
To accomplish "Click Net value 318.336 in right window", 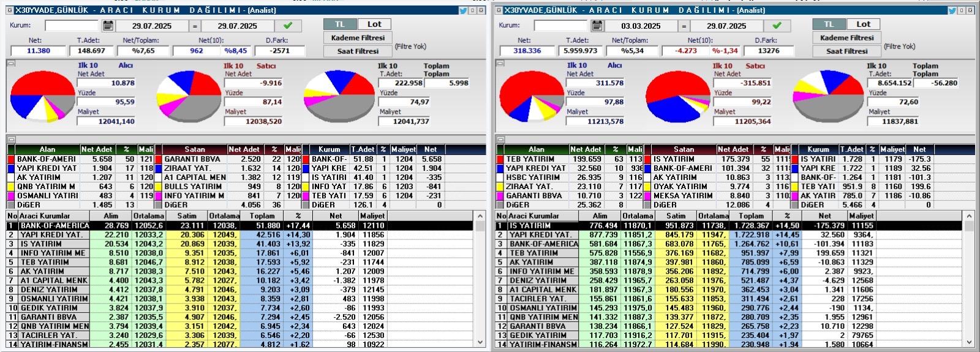I will [x=527, y=51].
